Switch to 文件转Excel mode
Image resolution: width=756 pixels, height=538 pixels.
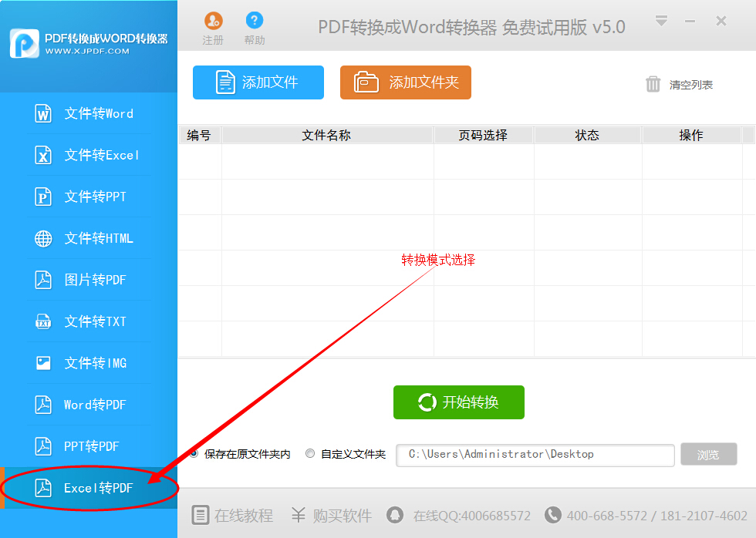[89, 155]
